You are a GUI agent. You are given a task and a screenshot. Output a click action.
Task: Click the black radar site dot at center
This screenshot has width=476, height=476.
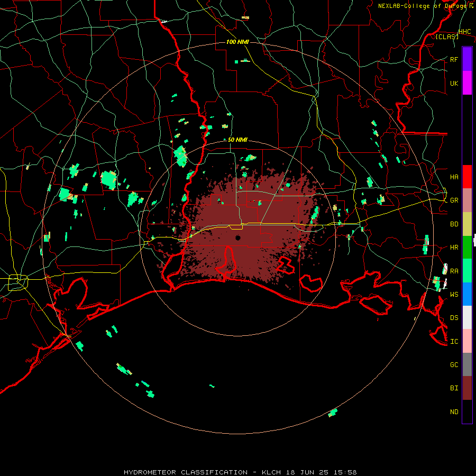pyautogui.click(x=238, y=237)
